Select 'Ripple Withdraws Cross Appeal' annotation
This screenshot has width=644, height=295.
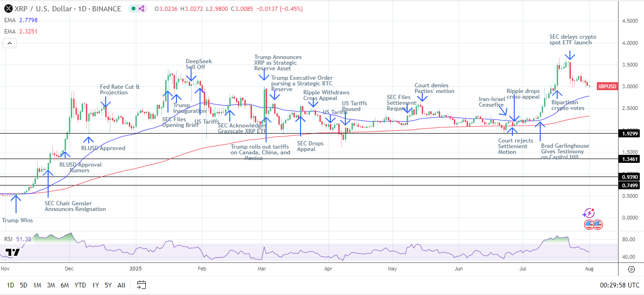326,95
